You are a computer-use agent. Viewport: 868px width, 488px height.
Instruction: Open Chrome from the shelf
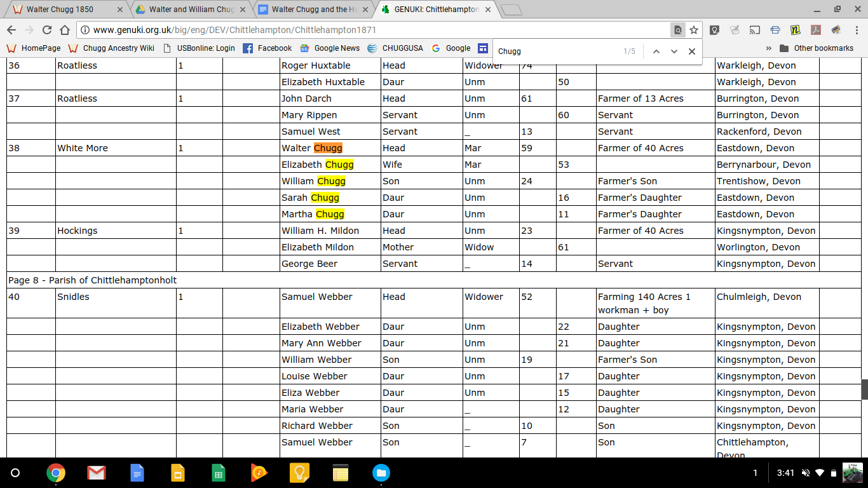56,473
